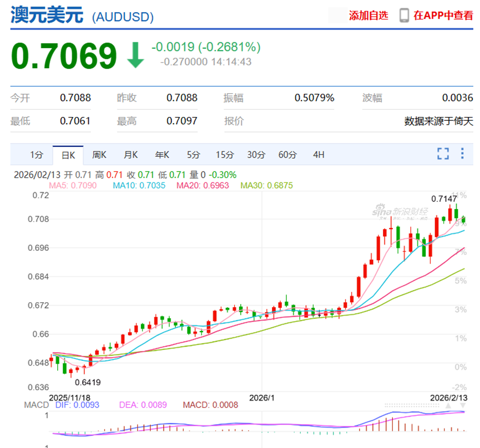
Task: Click the 在APP中查看 link
Action: point(443,16)
